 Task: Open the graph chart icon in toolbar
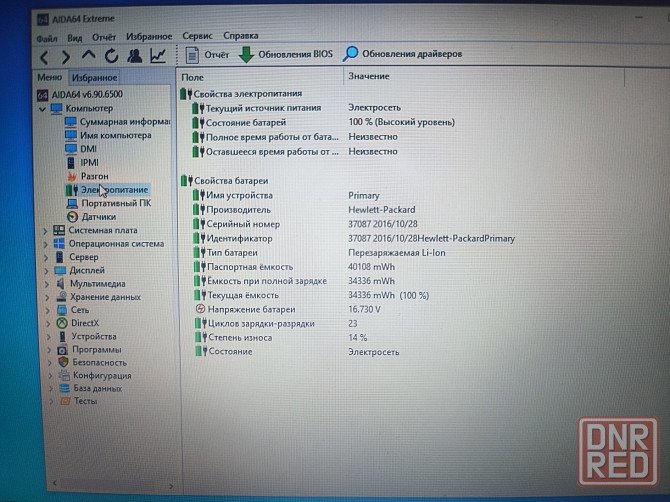coord(158,56)
